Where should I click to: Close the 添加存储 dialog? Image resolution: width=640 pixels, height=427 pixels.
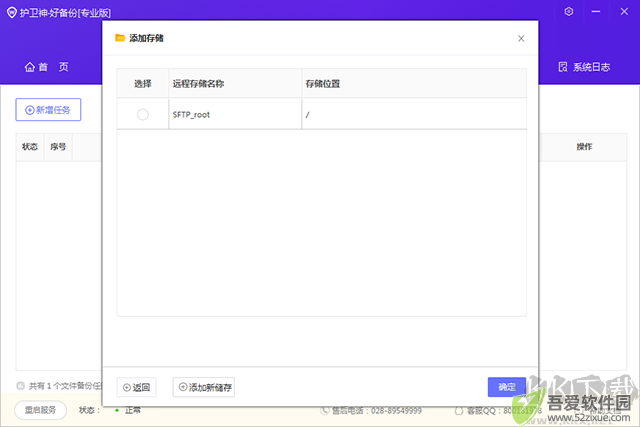(521, 38)
